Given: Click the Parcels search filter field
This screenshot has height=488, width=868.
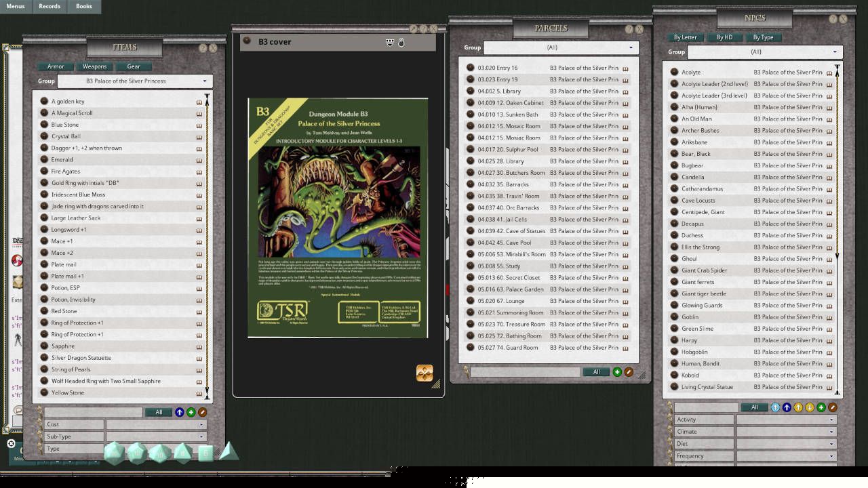Looking at the screenshot, I should click(526, 372).
